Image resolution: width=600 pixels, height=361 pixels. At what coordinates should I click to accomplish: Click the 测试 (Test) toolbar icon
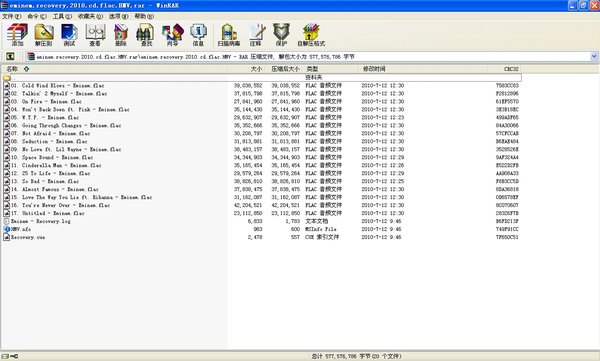[x=69, y=34]
